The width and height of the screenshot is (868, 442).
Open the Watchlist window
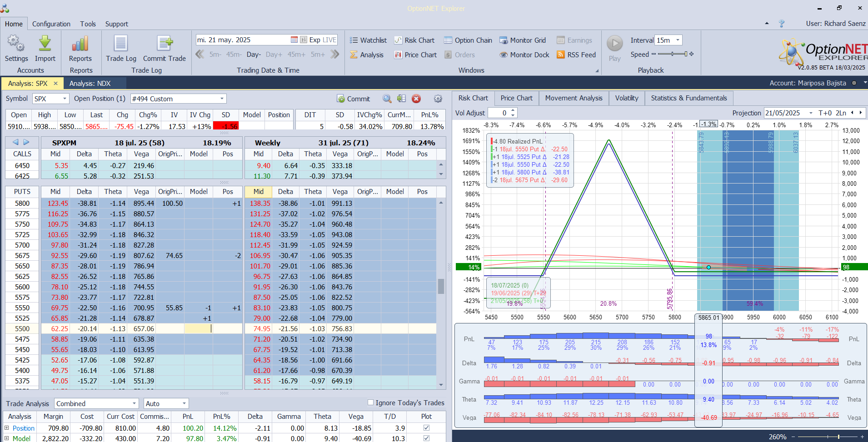click(368, 40)
